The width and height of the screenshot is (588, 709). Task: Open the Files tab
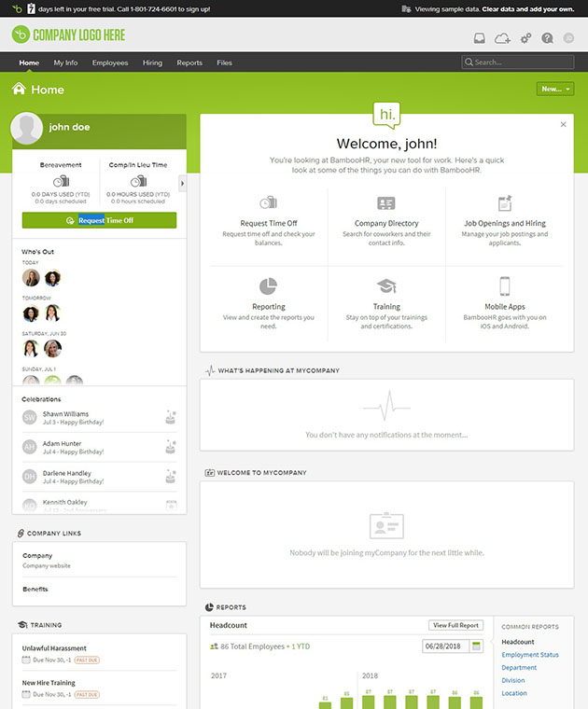[x=224, y=63]
